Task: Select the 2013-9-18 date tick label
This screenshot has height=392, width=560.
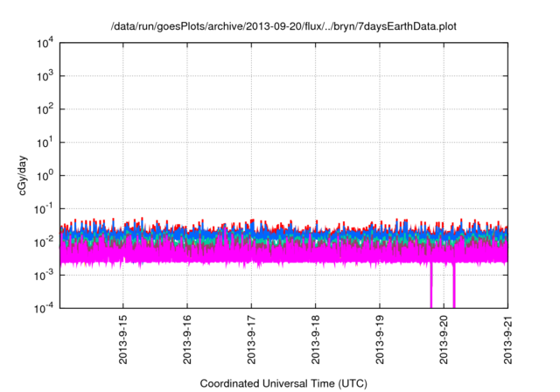Action: (315, 339)
